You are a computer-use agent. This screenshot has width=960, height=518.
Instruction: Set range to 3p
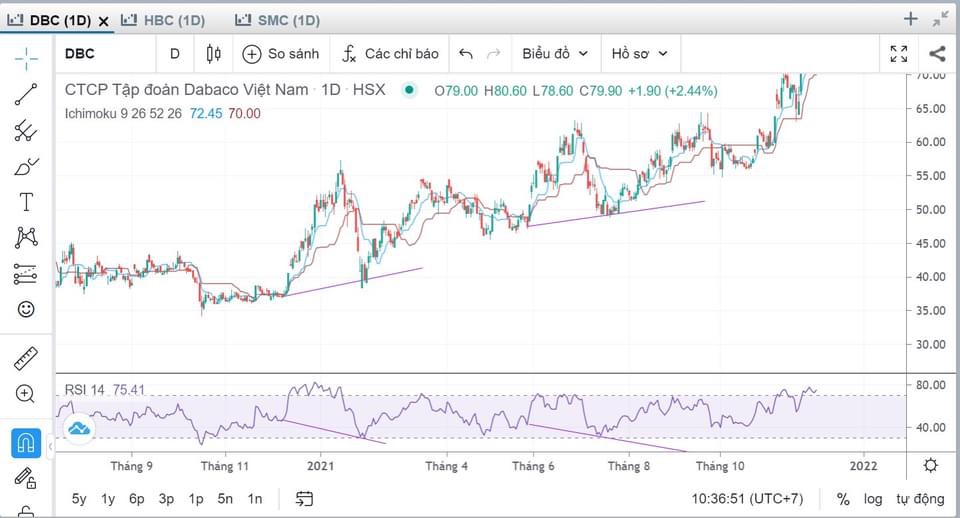tap(166, 499)
